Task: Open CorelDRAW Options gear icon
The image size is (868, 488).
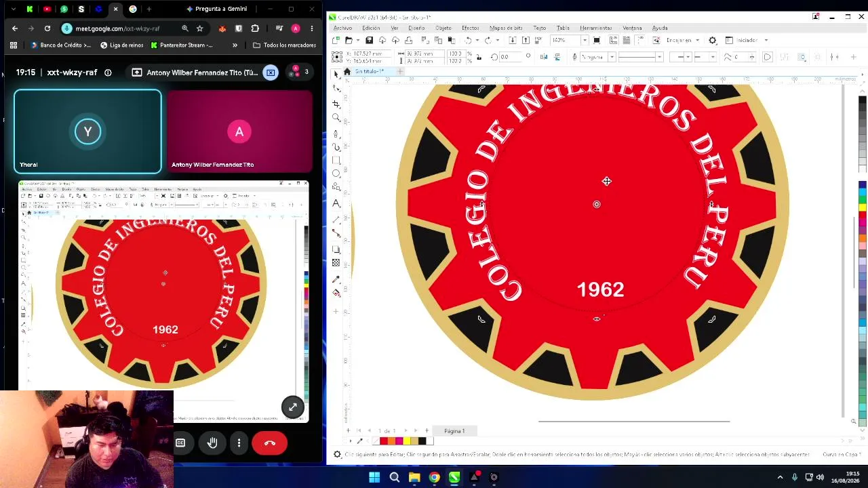Action: pos(713,40)
